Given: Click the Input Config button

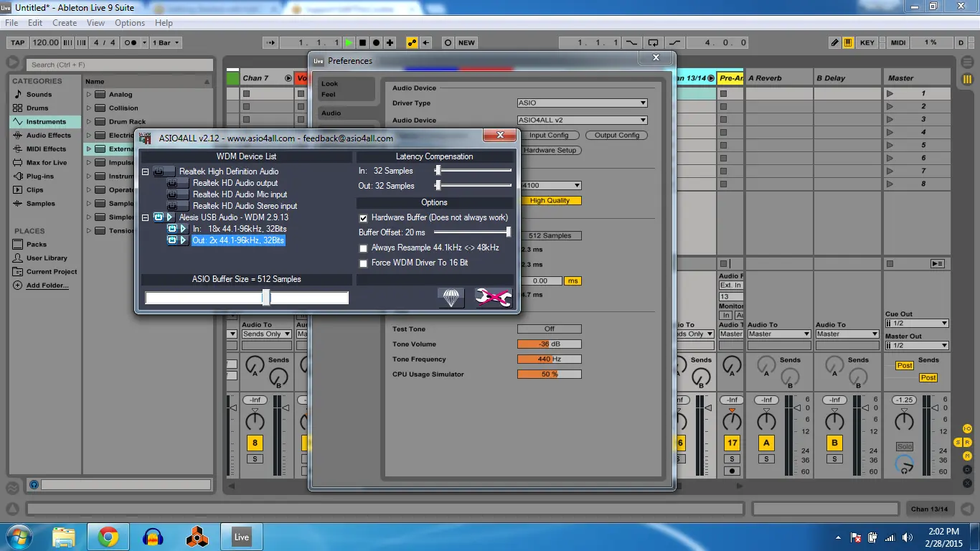Looking at the screenshot, I should (549, 135).
